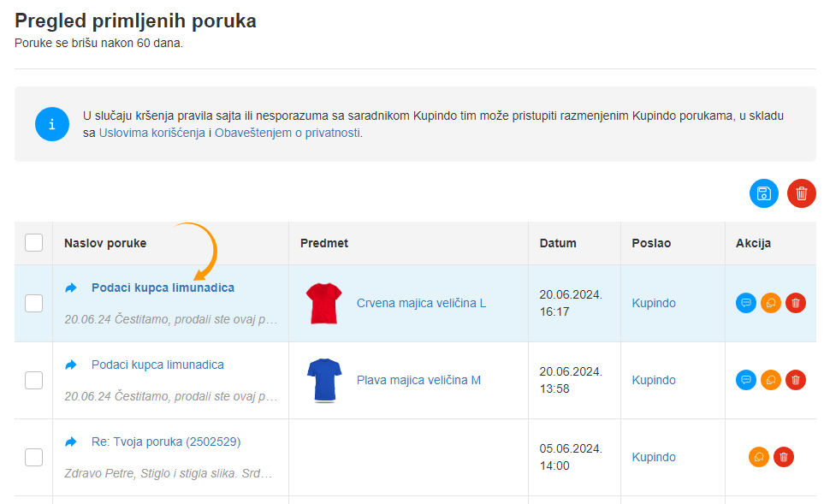Toggle the select-all checkbox in table header

[33, 243]
